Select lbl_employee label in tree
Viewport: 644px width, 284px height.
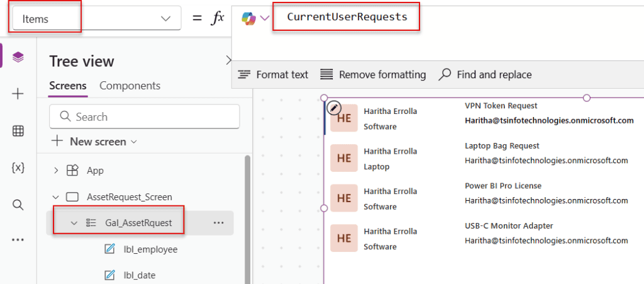150,249
